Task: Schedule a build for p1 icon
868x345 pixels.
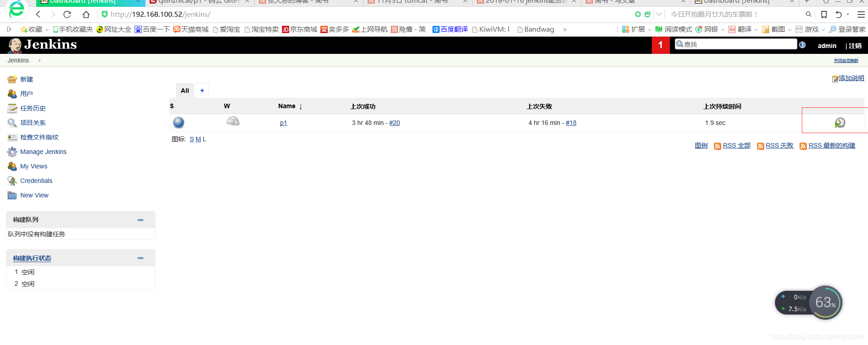Action: pyautogui.click(x=840, y=123)
